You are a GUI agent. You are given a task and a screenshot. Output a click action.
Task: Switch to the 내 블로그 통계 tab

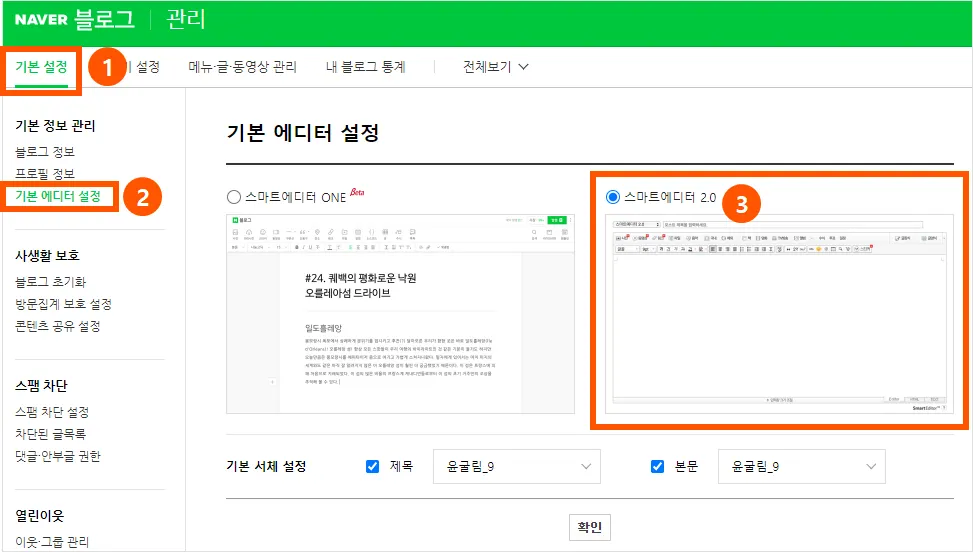point(365,67)
